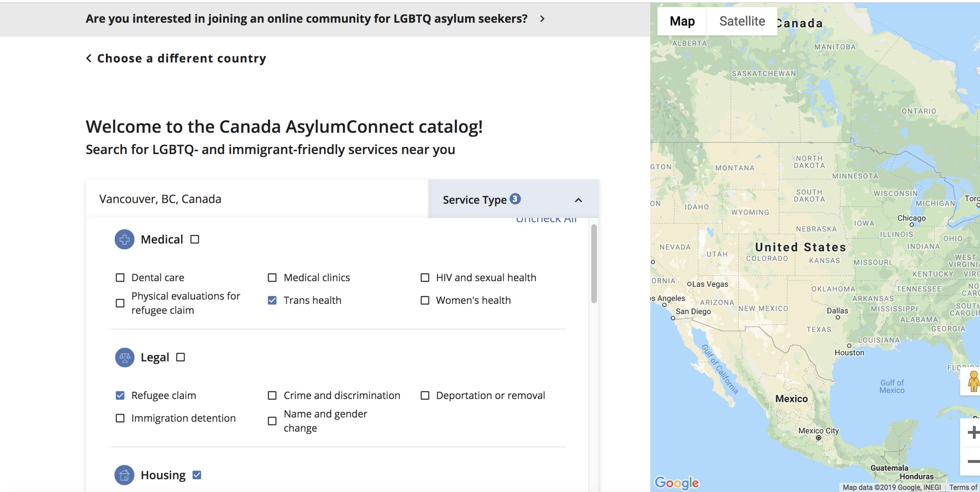Screen dimensions: 980x492
Task: Check HIV and sexual health checkbox
Action: [x=425, y=278]
